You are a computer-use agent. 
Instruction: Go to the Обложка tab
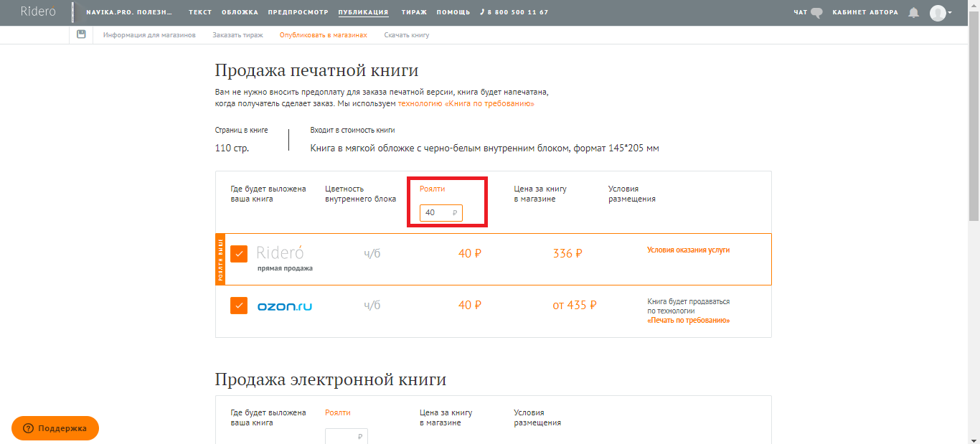tap(240, 12)
